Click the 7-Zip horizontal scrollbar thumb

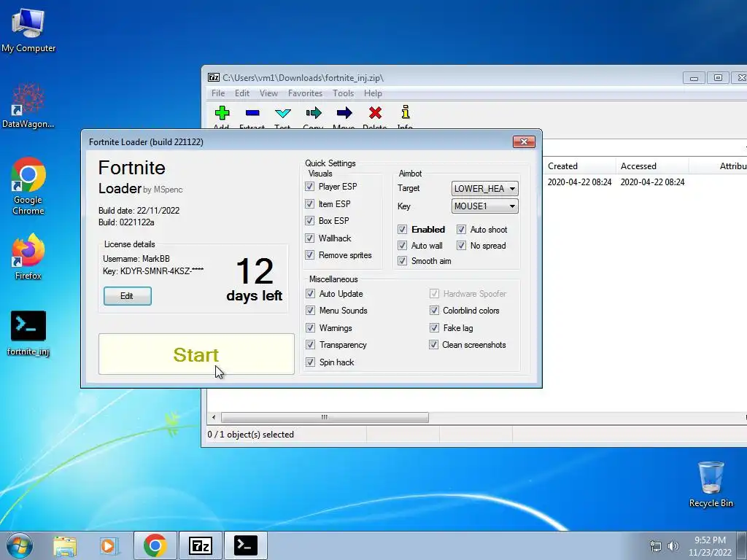325,417
